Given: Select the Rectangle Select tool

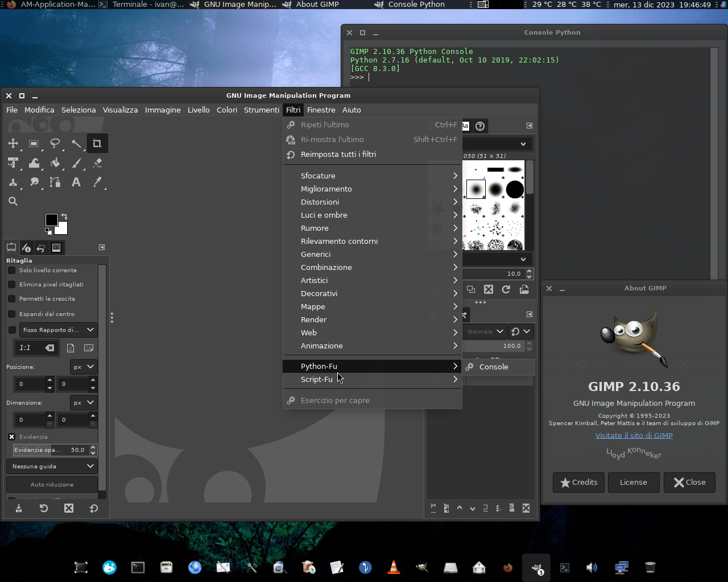Looking at the screenshot, I should coord(34,143).
